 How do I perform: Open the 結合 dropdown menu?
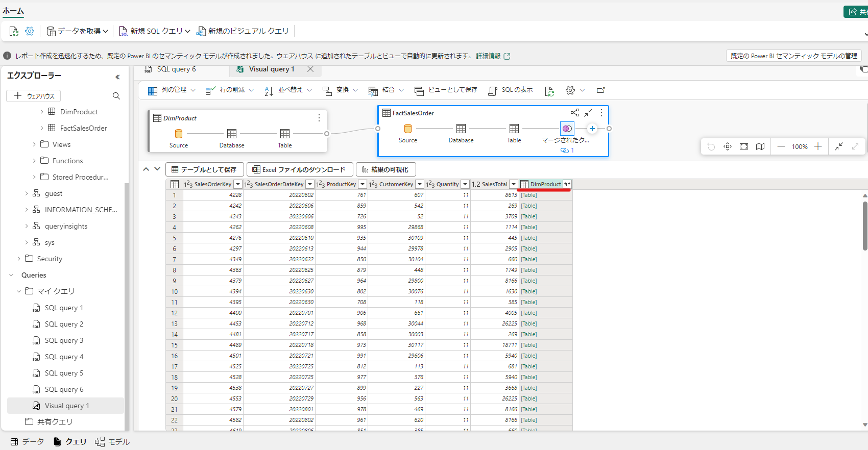click(x=386, y=90)
